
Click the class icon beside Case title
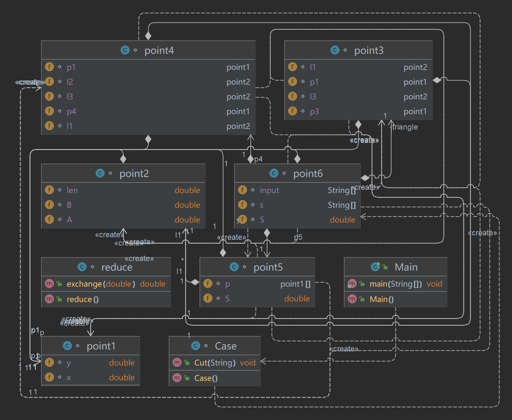[196, 346]
